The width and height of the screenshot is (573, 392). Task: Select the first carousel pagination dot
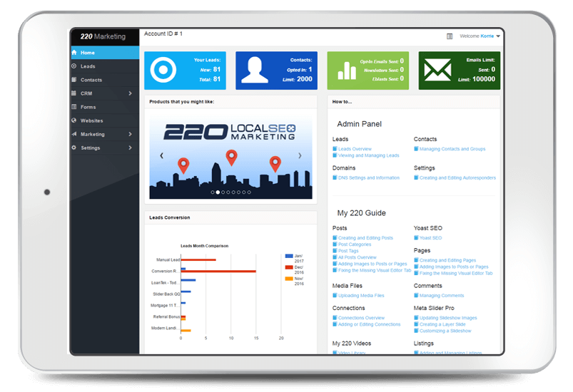[x=213, y=192]
